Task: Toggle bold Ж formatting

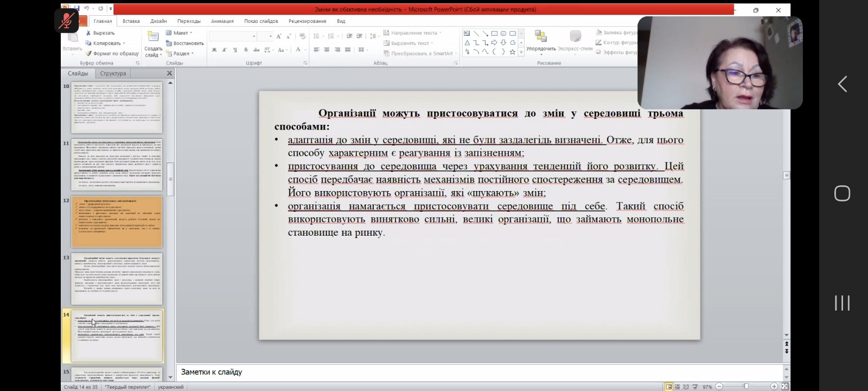Action: pos(214,50)
